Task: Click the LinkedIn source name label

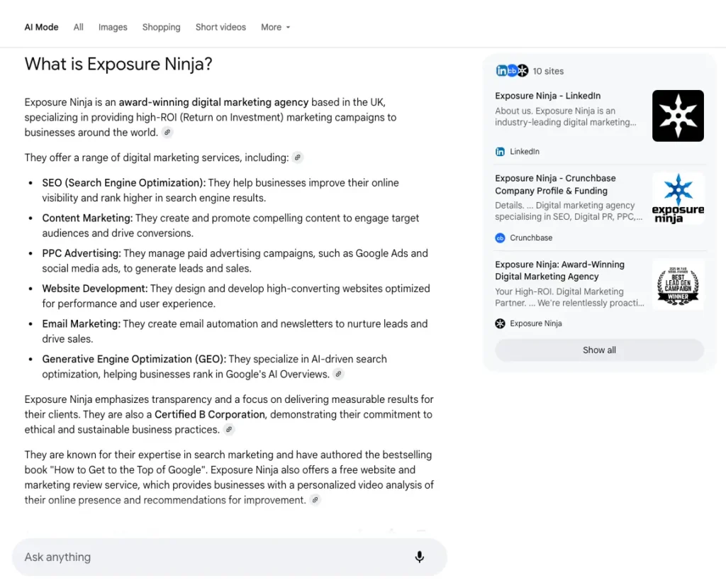Action: [x=524, y=152]
